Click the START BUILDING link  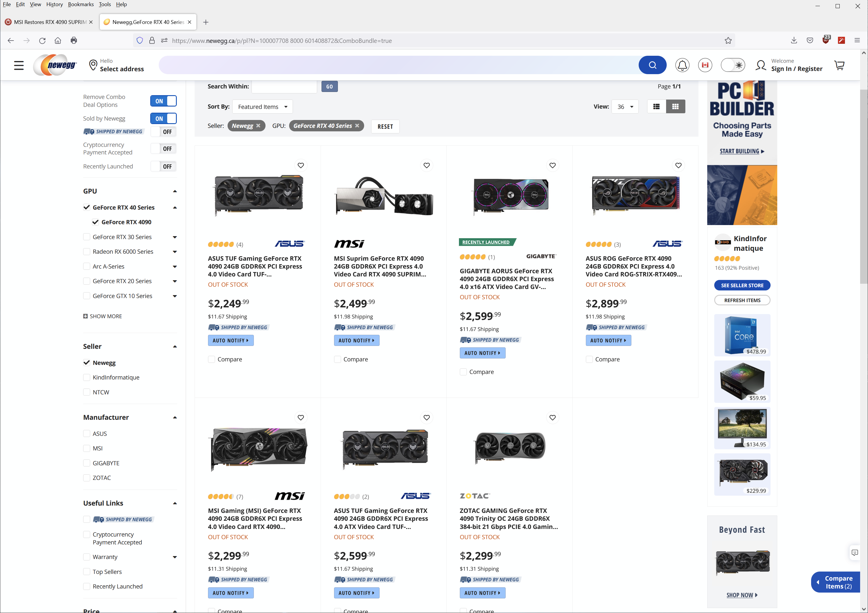742,151
